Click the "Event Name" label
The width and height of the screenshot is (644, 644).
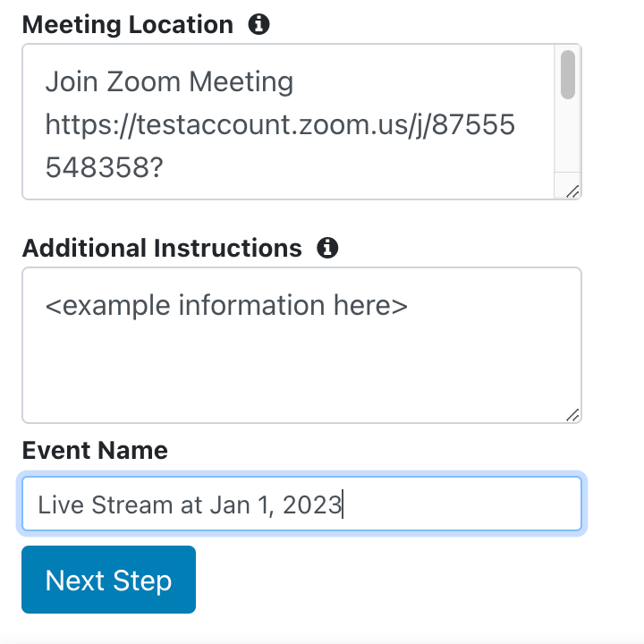click(x=95, y=450)
